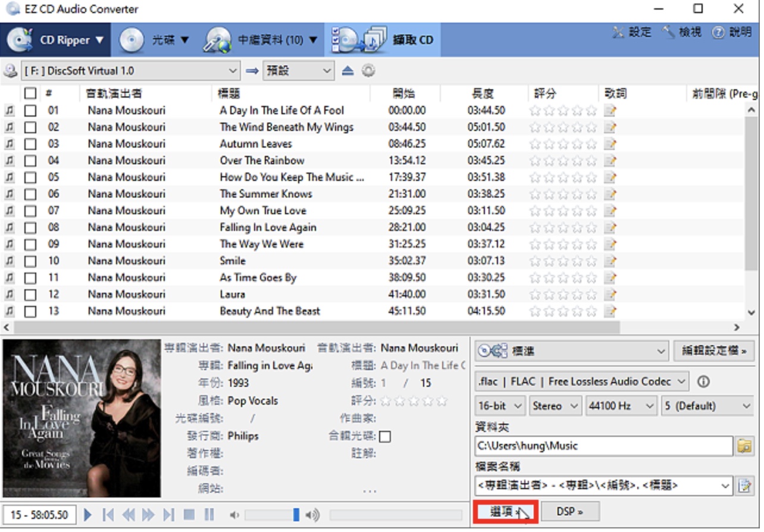Stop playback
764x532 pixels.
tap(189, 515)
